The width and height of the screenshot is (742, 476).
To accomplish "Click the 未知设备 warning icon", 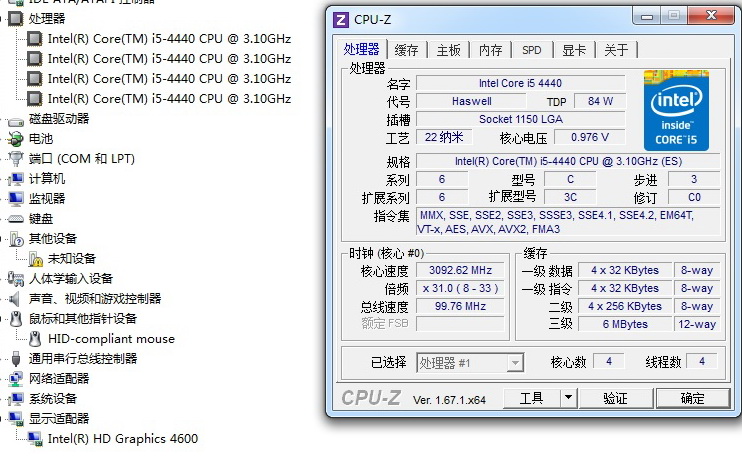I will 35,258.
